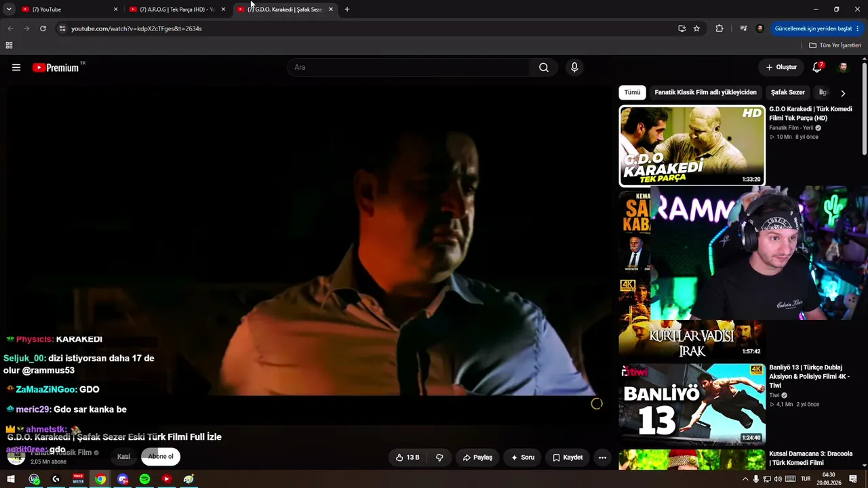Open Logitech G Hub from the taskbar

pos(56,479)
